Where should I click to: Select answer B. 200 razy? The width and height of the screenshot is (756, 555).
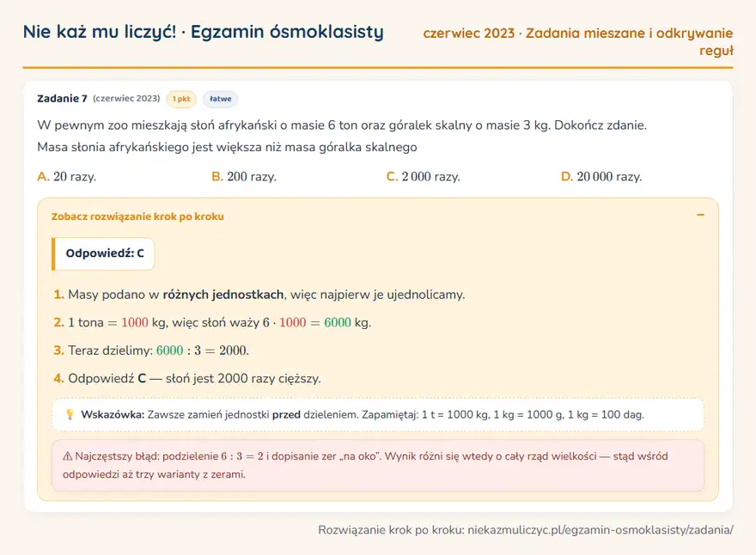(244, 176)
